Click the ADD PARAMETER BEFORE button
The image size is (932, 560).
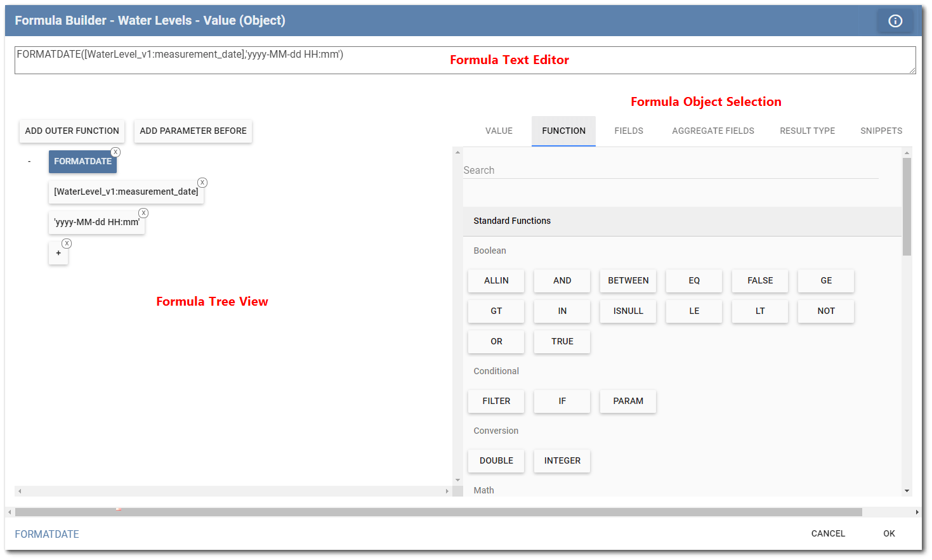point(193,131)
